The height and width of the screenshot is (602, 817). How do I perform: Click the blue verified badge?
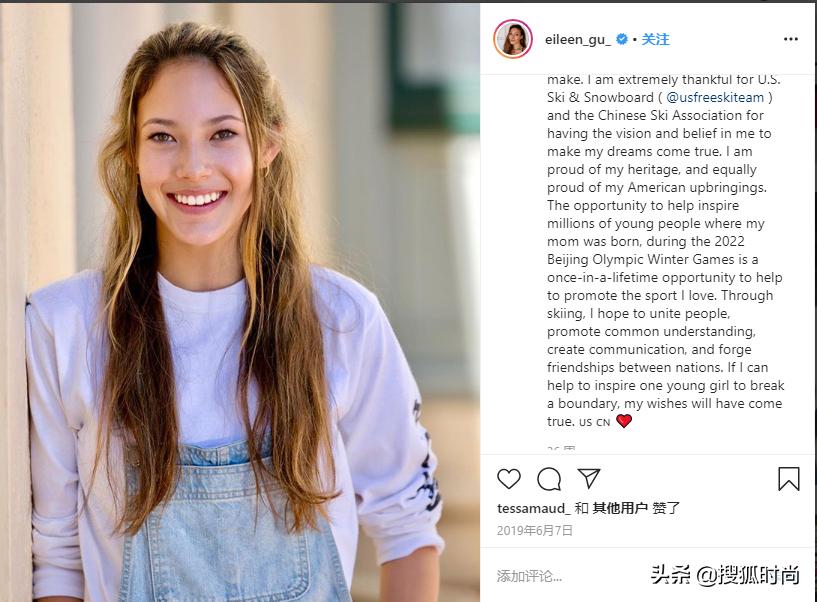[x=622, y=39]
